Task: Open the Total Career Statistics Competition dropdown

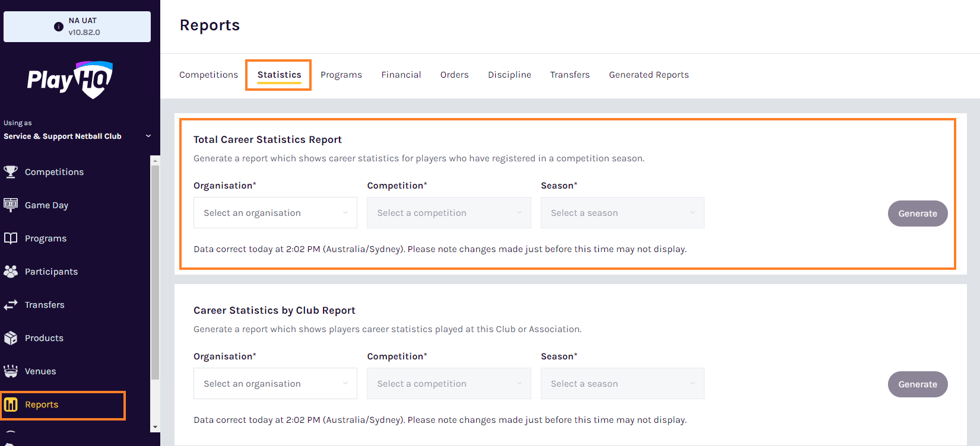Action: 449,213
